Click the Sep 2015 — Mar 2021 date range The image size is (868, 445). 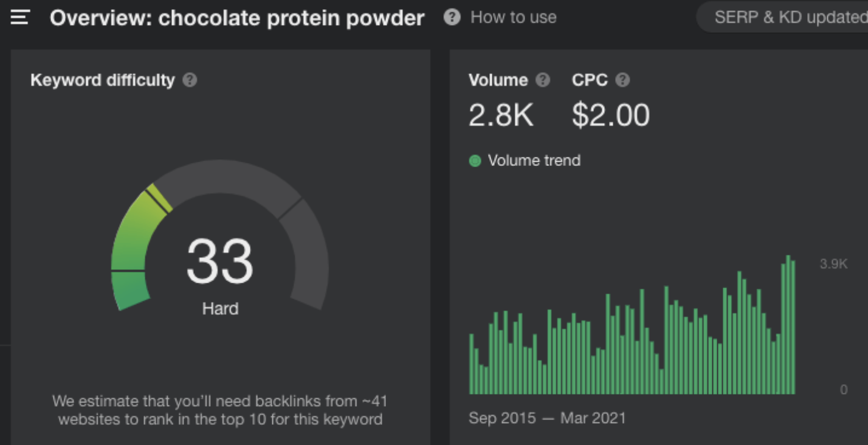pyautogui.click(x=547, y=418)
